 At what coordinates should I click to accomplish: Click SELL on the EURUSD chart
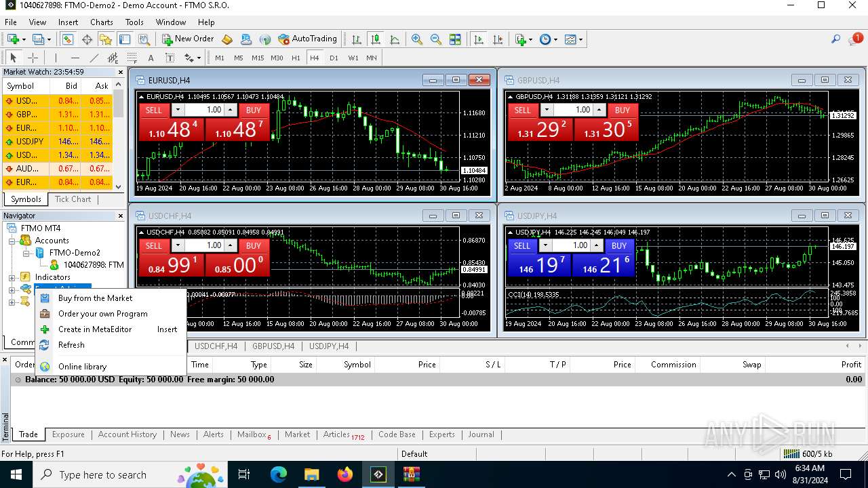click(154, 110)
